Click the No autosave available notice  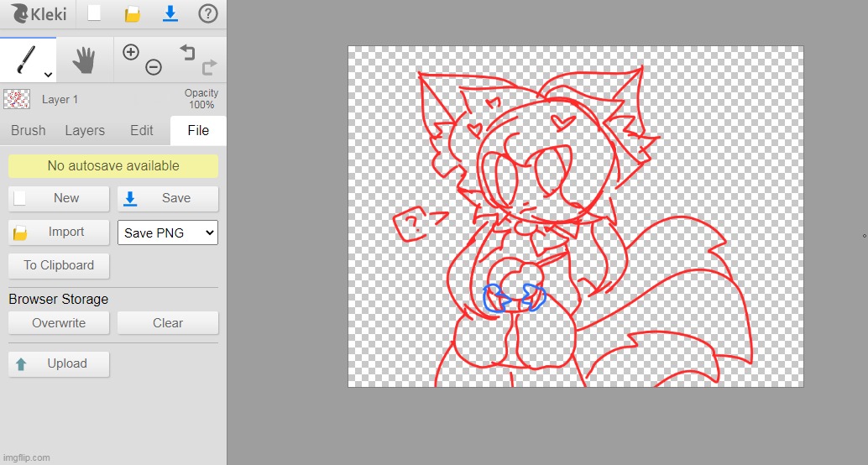coord(113,166)
